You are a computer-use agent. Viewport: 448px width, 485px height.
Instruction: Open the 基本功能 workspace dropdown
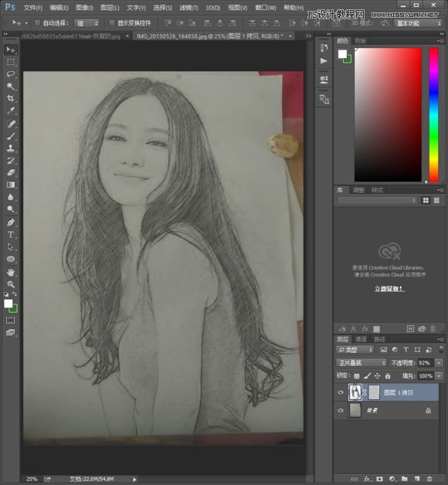point(418,23)
